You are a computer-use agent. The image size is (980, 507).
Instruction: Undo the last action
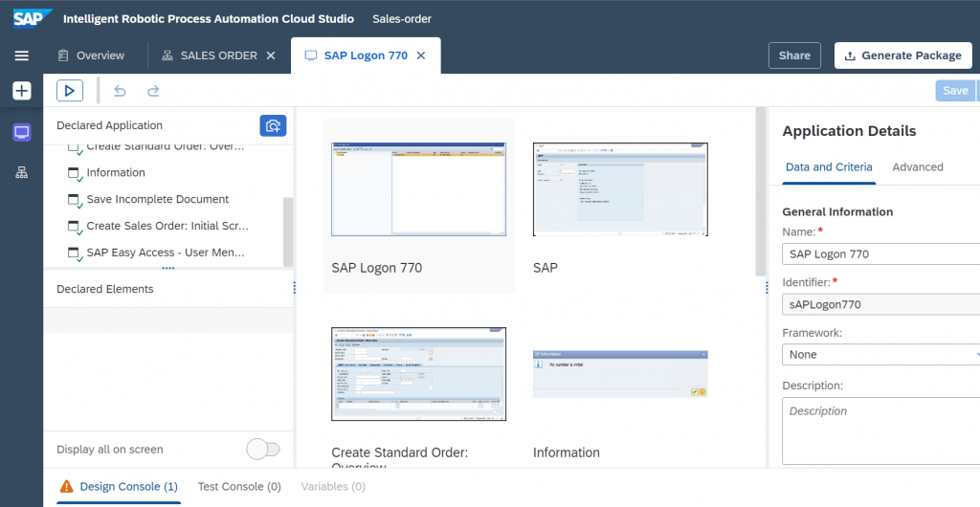[x=120, y=91]
